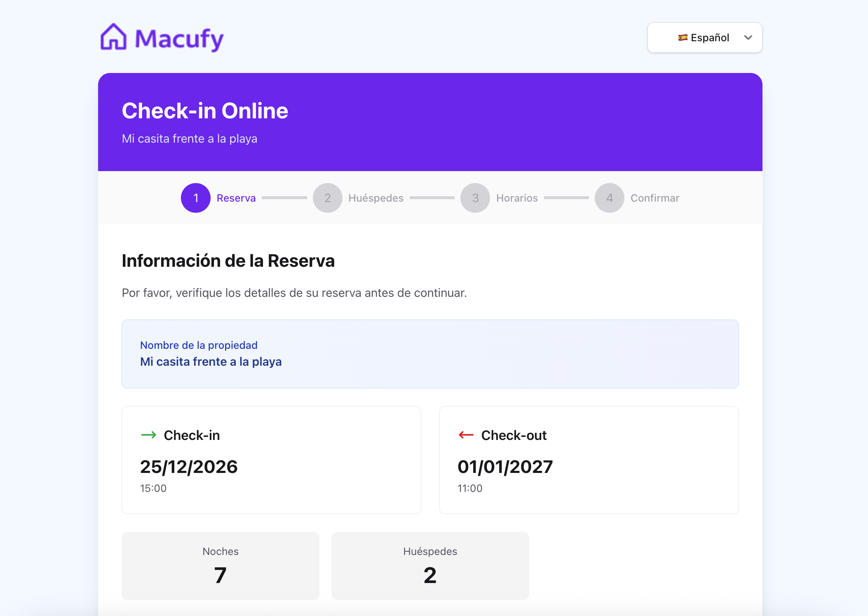Click the property name Mi casita frente a la playa
The height and width of the screenshot is (616, 868).
tap(211, 362)
